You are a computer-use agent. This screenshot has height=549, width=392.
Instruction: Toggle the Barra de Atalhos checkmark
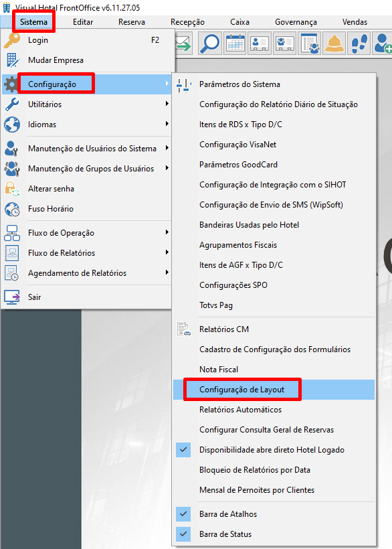tap(183, 514)
